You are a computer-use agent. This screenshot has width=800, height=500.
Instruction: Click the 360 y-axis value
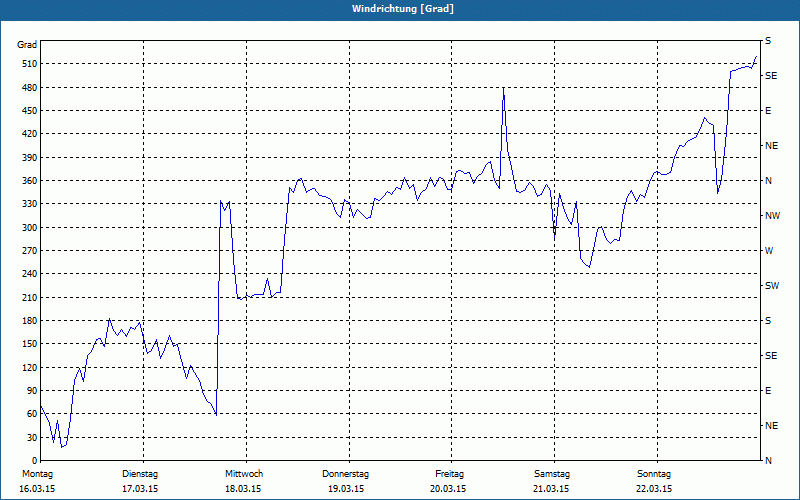tap(30, 181)
